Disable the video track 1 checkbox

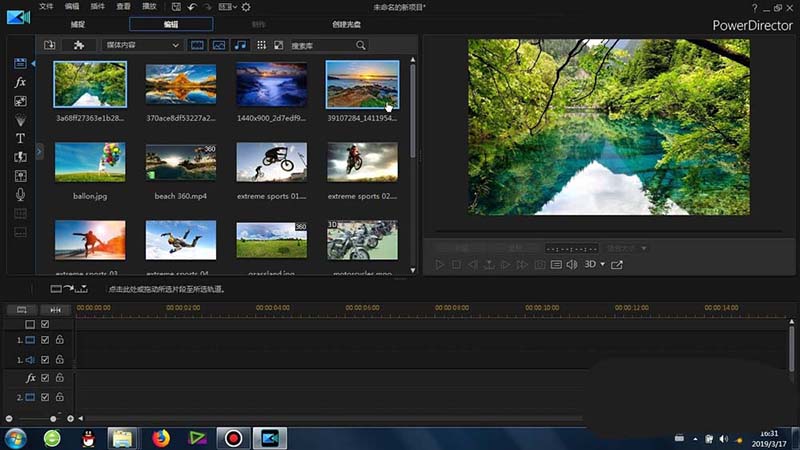coord(45,341)
